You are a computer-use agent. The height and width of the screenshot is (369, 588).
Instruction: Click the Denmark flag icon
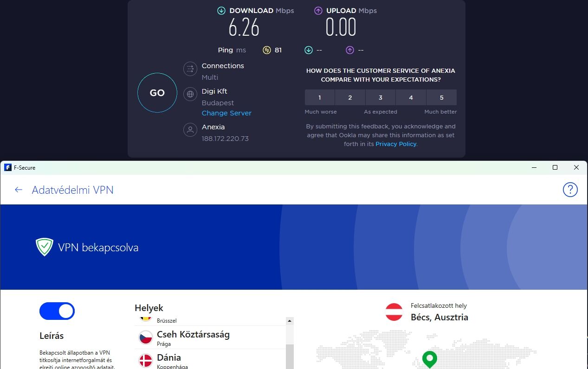click(146, 361)
